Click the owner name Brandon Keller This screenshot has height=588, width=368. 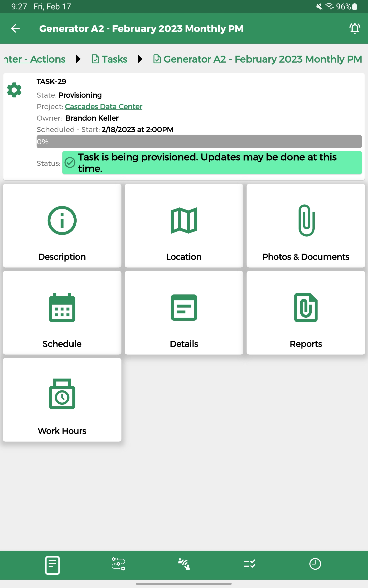[92, 118]
